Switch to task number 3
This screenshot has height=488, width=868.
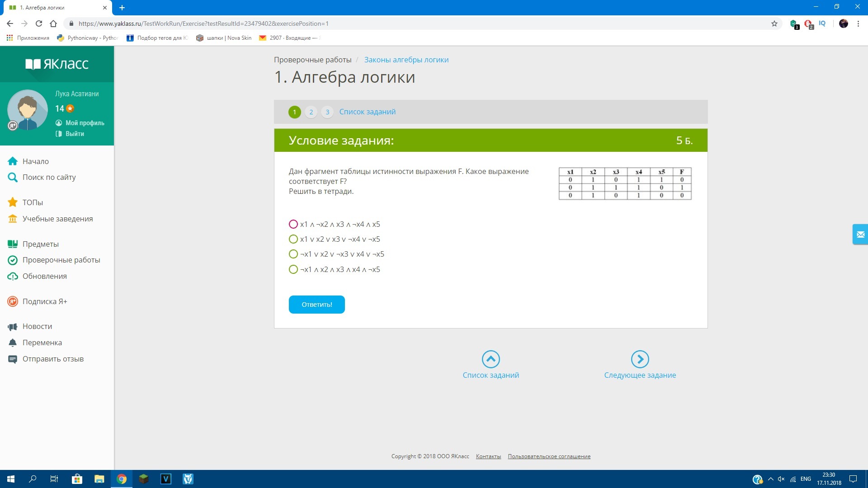327,112
